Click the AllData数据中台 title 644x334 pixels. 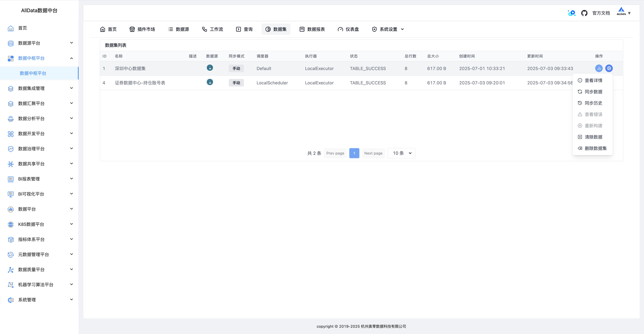tap(39, 10)
